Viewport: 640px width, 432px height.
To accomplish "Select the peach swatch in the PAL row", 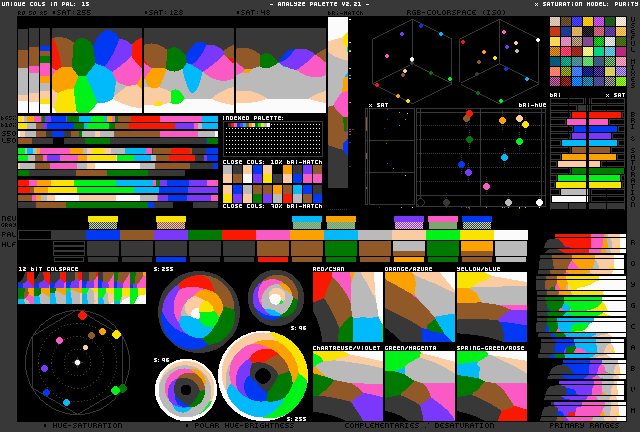I will tap(409, 235).
